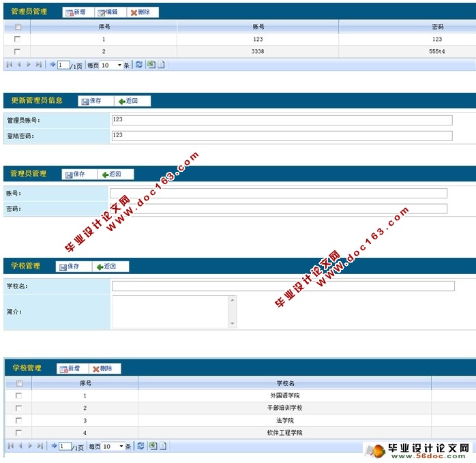The width and height of the screenshot is (476, 463).
Task: Click 返回 in the 学校管理 form
Action: [110, 267]
